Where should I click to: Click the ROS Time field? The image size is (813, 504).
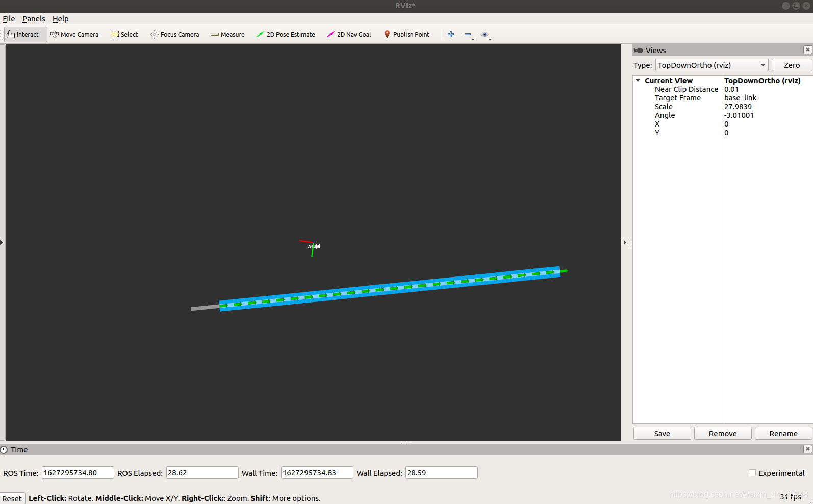point(78,473)
